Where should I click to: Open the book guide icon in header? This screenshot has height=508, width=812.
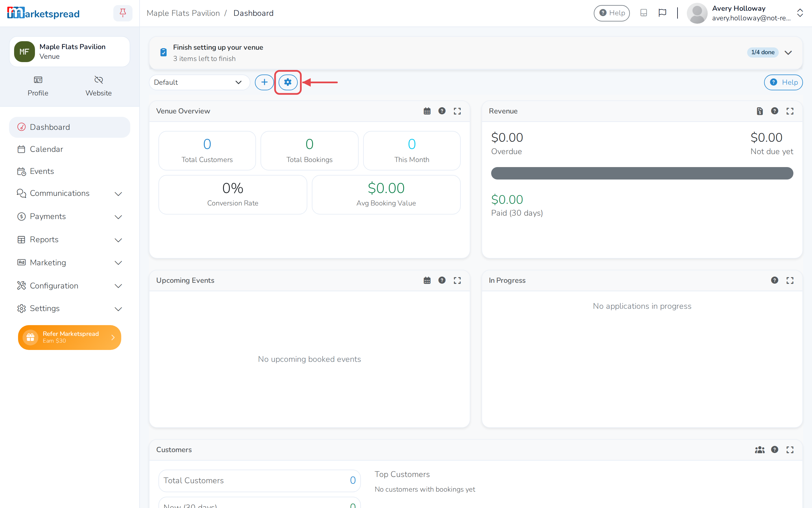[643, 13]
